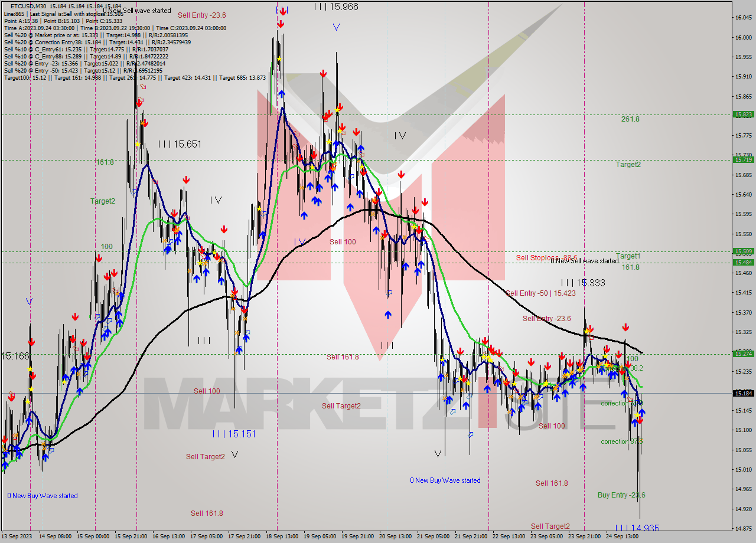Select the 'Buy Entry -23.6' label

[621, 495]
